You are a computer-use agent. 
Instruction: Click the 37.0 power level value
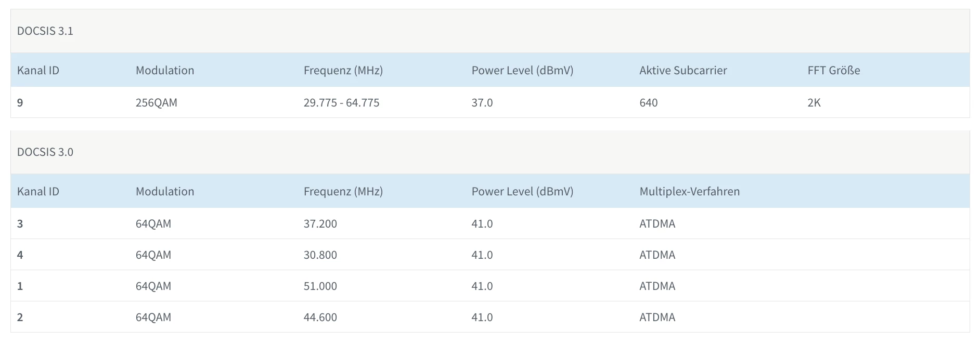482,103
